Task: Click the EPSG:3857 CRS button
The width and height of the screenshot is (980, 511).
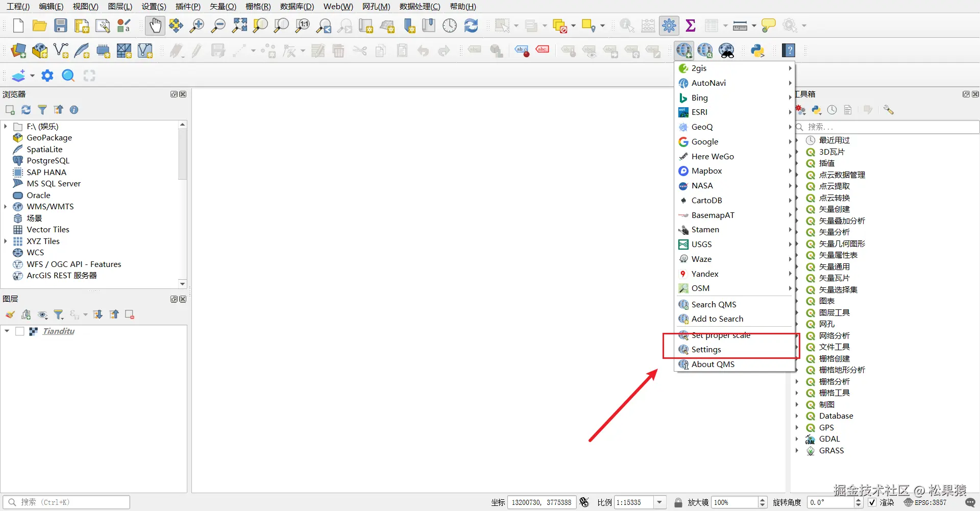Action: [x=925, y=502]
